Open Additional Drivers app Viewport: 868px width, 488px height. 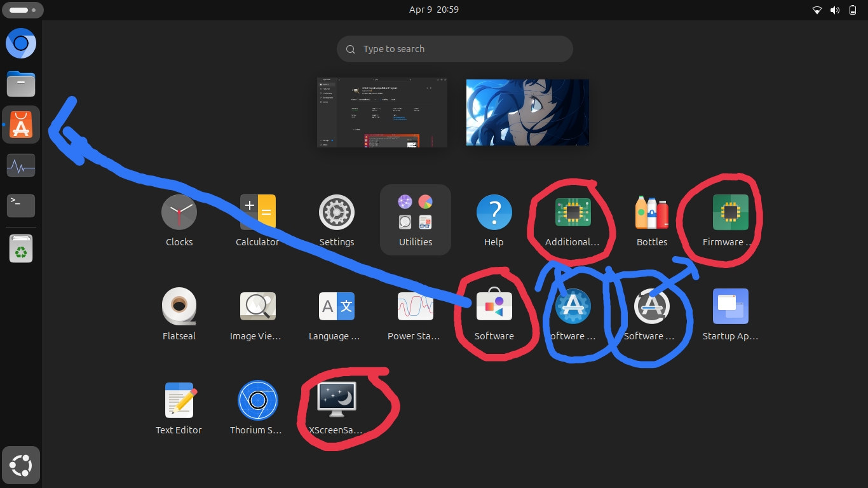pos(573,212)
